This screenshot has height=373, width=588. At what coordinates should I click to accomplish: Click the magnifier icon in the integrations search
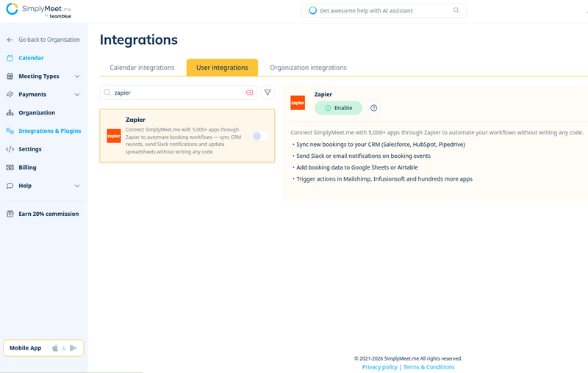[107, 93]
